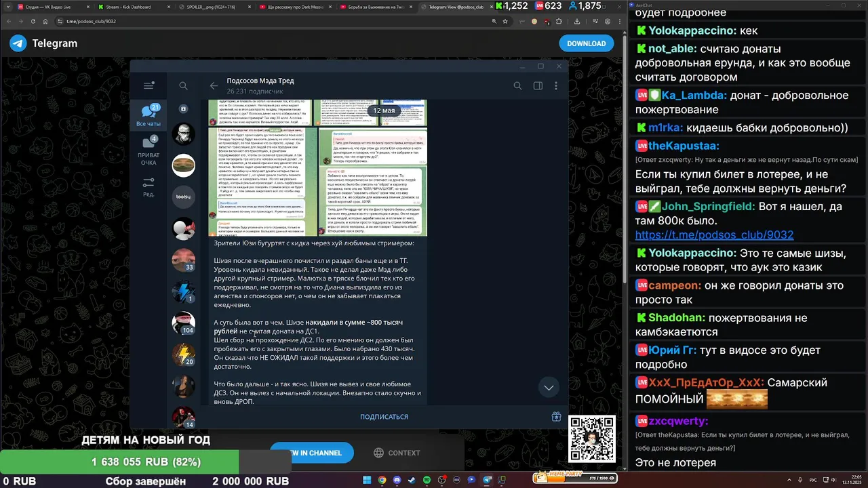The image size is (868, 488).
Task: Click the '12 мая' date badge
Action: (383, 110)
